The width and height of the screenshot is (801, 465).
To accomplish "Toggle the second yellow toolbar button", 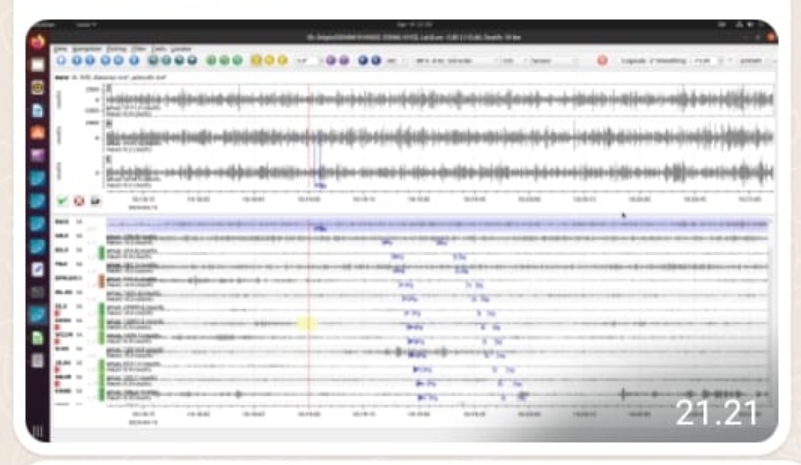I will [268, 61].
